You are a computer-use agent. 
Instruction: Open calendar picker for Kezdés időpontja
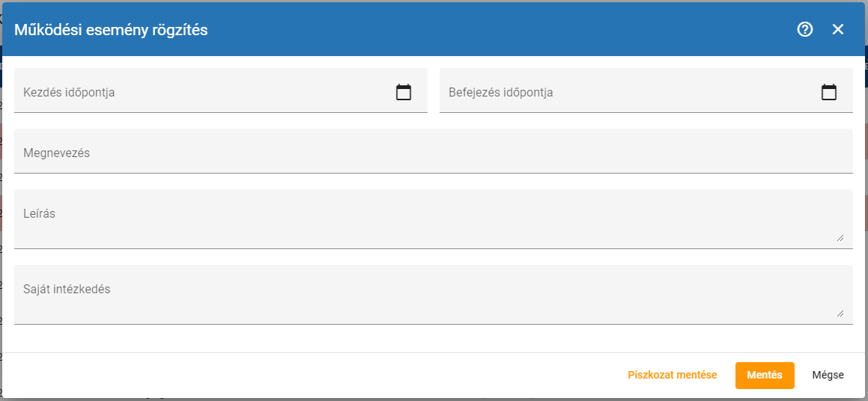click(x=404, y=92)
